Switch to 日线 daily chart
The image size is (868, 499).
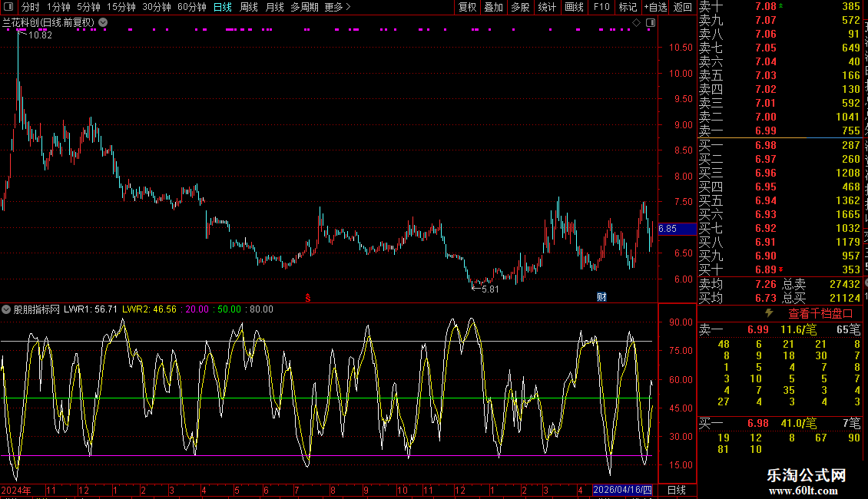tap(223, 7)
